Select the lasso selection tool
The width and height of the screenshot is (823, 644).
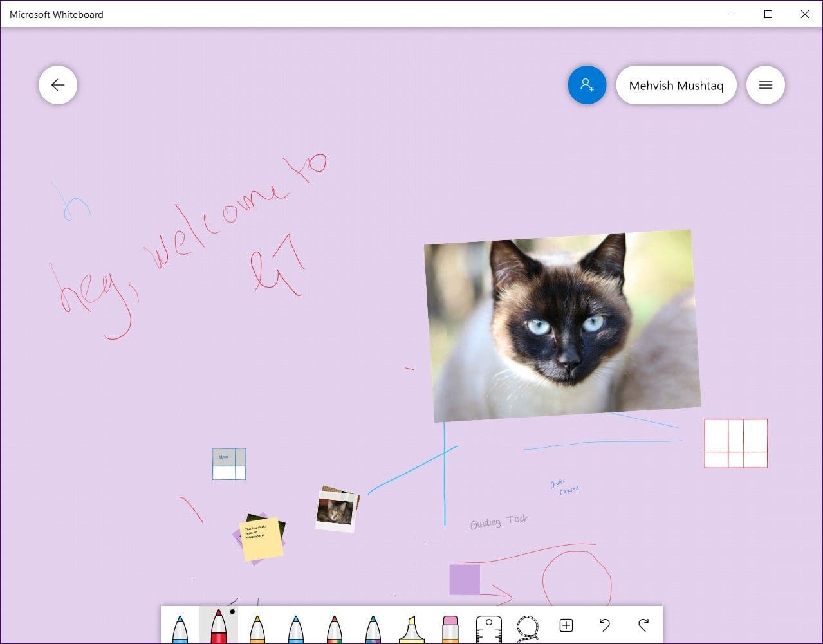tap(527, 625)
